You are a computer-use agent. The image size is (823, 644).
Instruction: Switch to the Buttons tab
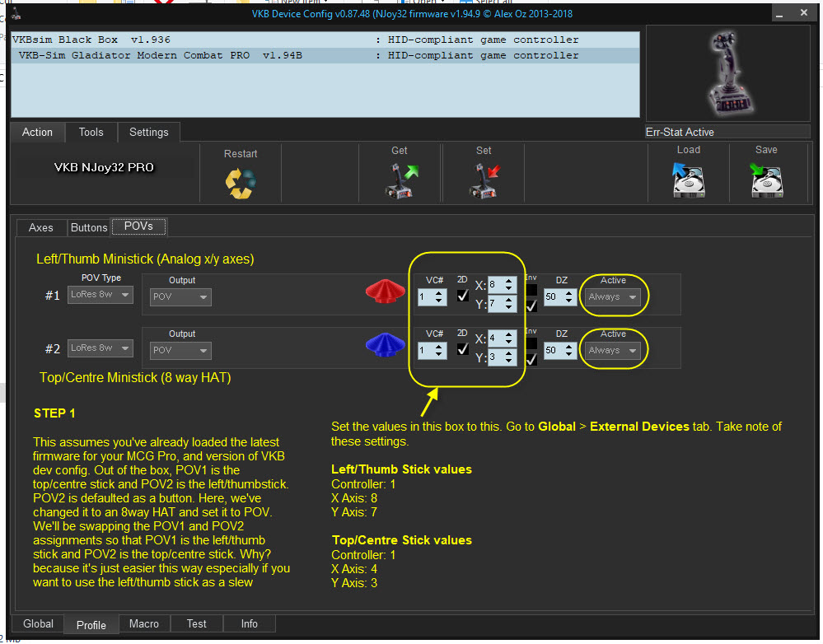[x=89, y=227]
